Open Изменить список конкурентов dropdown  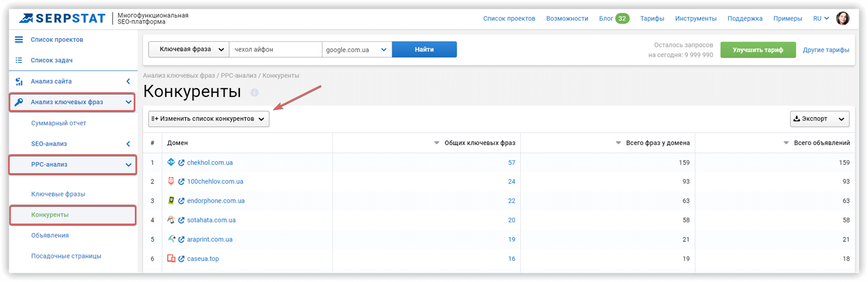click(x=209, y=119)
